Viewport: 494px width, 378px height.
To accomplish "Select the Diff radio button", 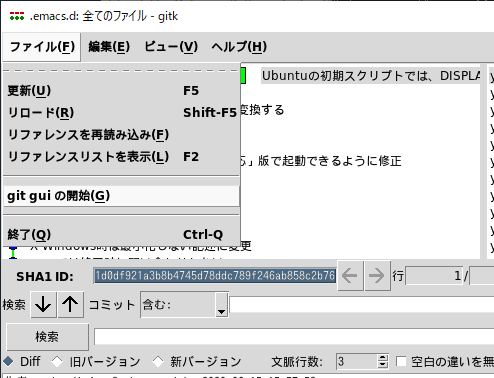I will (22, 361).
